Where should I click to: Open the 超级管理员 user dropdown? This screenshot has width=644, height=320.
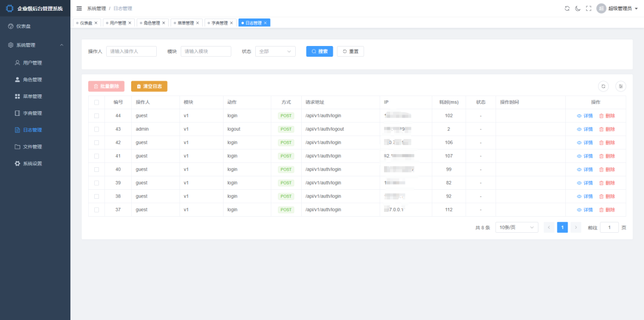[x=623, y=8]
